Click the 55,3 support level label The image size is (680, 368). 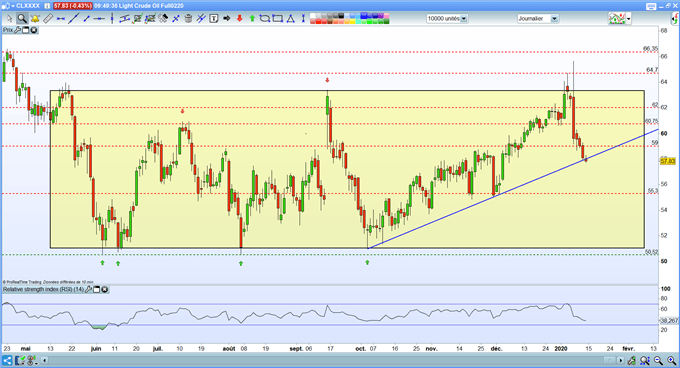[x=653, y=191]
